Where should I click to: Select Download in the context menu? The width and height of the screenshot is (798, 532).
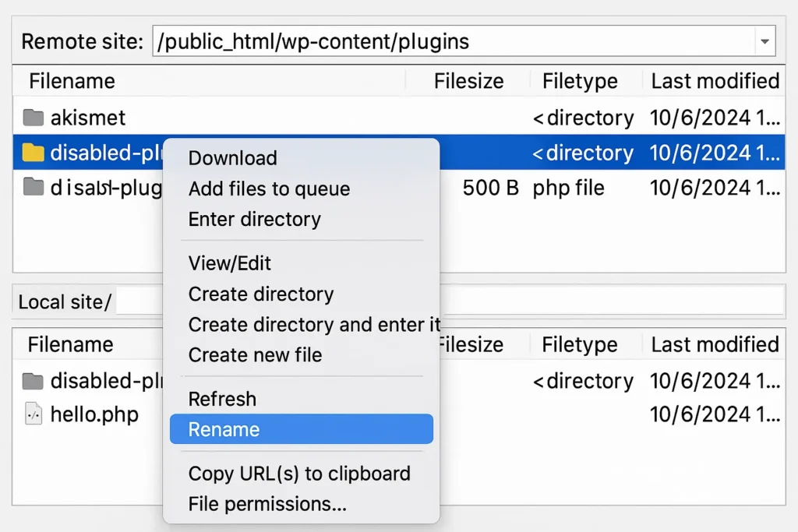[x=232, y=158]
